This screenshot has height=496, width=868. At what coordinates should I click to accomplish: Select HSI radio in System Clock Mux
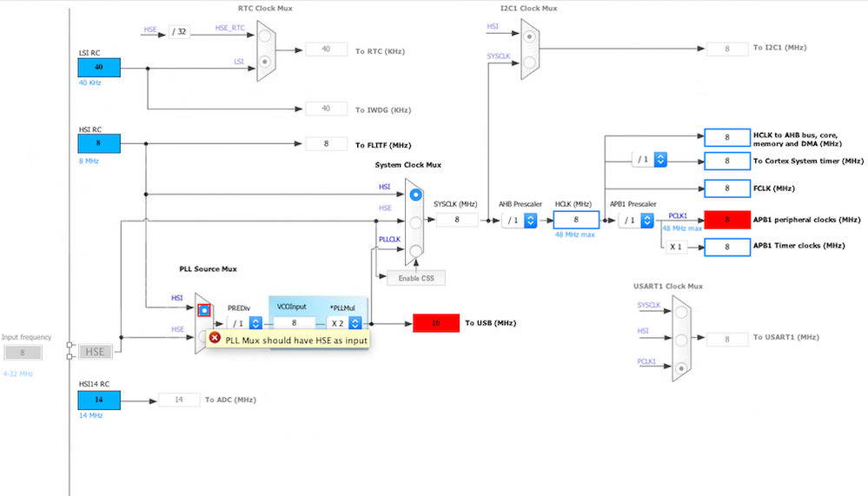pyautogui.click(x=415, y=195)
